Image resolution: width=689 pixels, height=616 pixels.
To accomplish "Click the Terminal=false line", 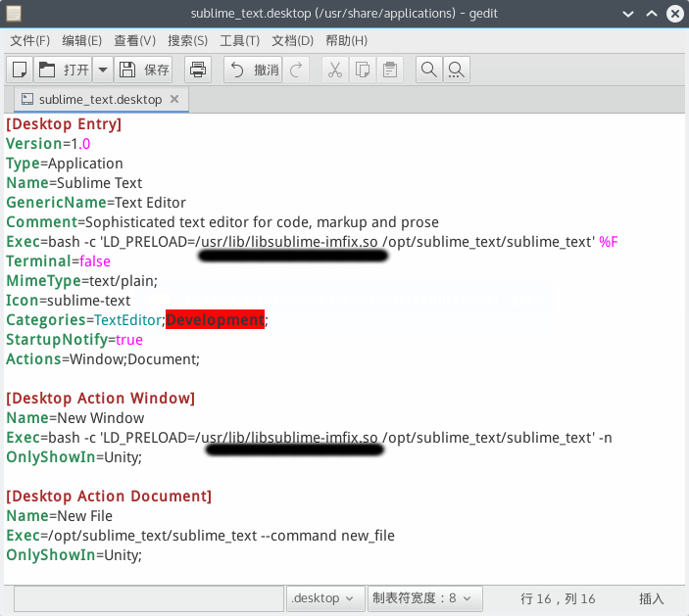I will point(58,261).
